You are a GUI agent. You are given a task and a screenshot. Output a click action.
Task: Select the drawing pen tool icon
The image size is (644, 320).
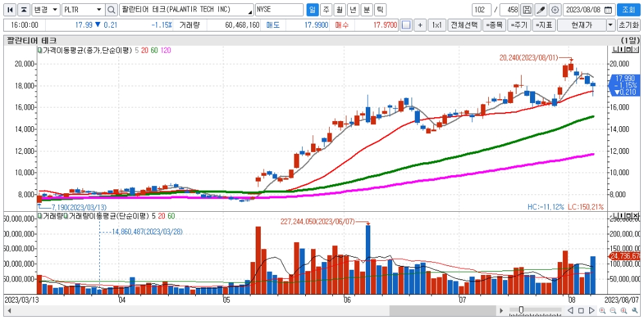(x=541, y=10)
